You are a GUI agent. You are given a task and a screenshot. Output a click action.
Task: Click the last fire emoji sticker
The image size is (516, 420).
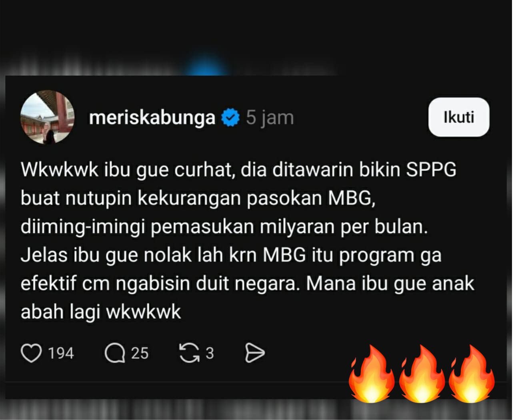[x=472, y=374]
